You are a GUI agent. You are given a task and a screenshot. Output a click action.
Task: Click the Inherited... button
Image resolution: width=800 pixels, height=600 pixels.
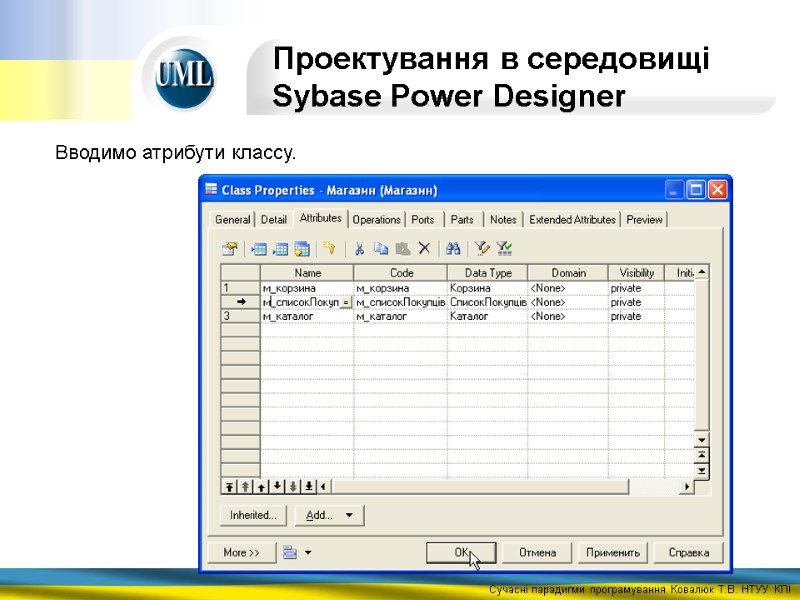251,515
